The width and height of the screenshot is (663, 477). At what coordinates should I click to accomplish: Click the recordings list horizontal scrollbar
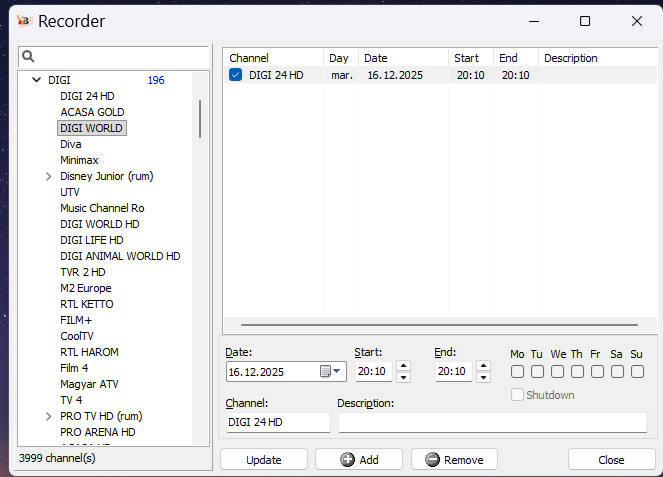[x=439, y=325]
